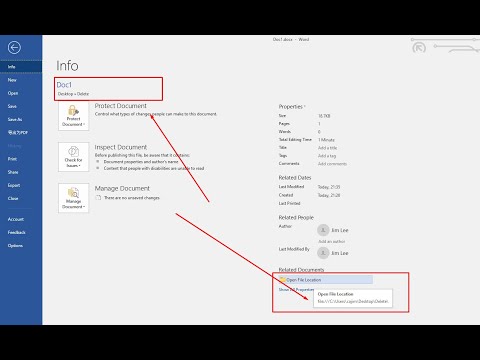
Task: Click the Doc1 document title
Action: tap(64, 85)
